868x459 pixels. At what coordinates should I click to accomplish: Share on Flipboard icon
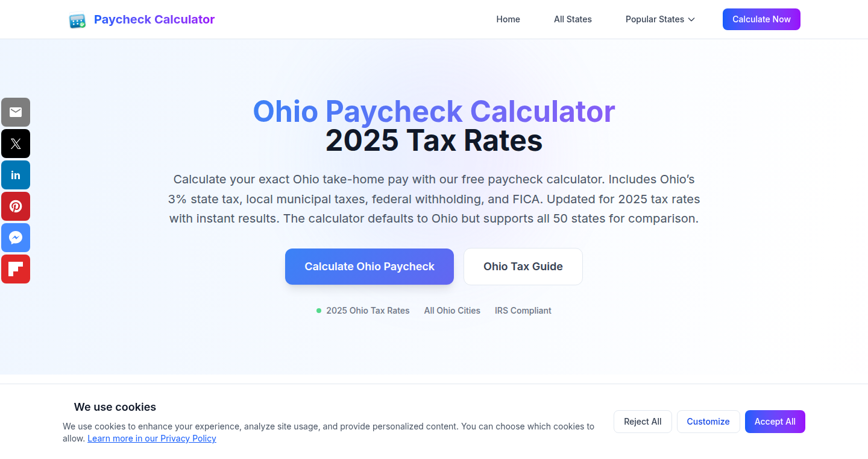point(16,269)
